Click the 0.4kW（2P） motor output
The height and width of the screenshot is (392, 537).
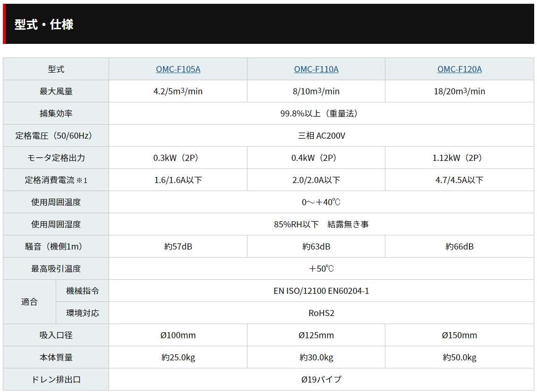tap(316, 158)
